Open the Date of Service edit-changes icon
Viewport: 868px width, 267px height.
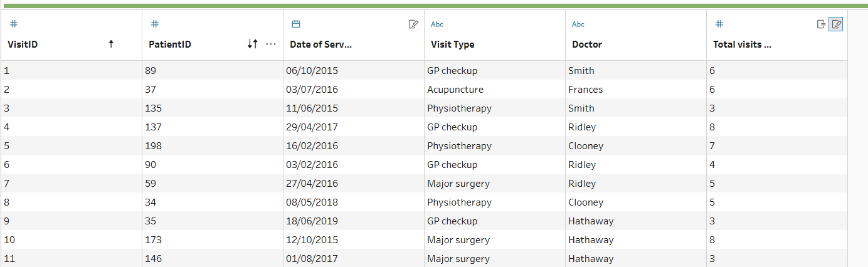(x=413, y=24)
